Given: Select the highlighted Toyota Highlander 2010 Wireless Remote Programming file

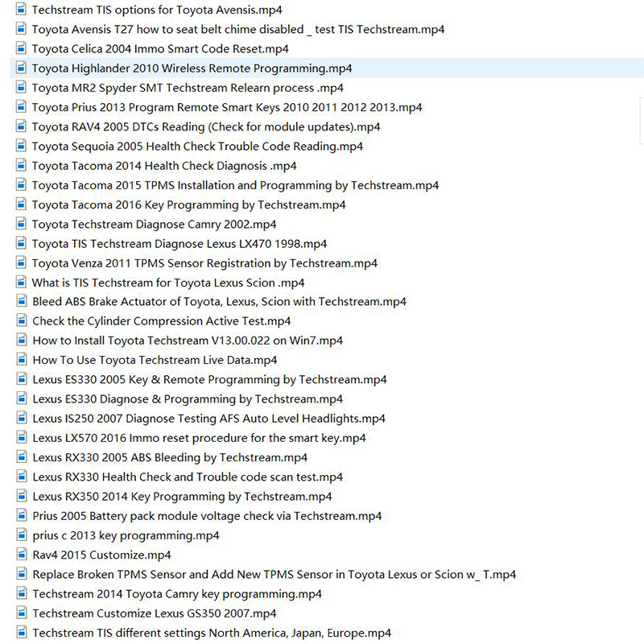Looking at the screenshot, I should click(x=192, y=68).
